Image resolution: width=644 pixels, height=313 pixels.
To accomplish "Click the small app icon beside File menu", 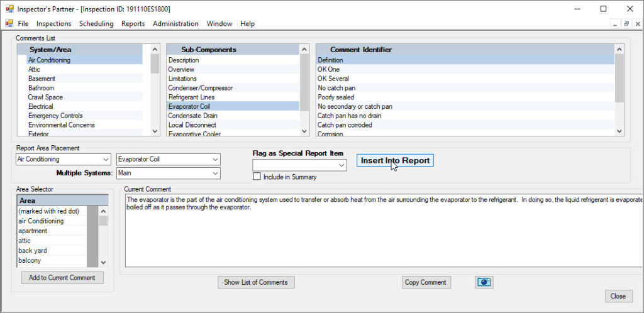I will point(9,24).
